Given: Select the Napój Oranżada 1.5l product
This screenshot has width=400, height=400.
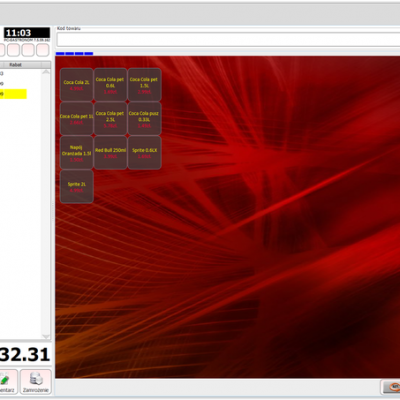Looking at the screenshot, I should (76, 153).
